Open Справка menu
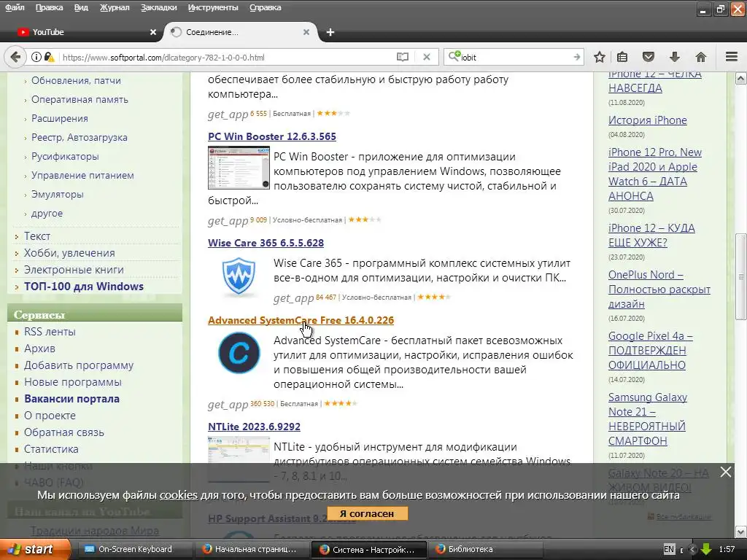This screenshot has width=747, height=560. [x=265, y=7]
